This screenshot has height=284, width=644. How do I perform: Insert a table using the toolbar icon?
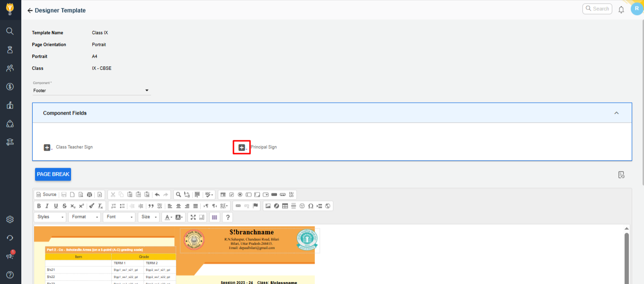285,206
